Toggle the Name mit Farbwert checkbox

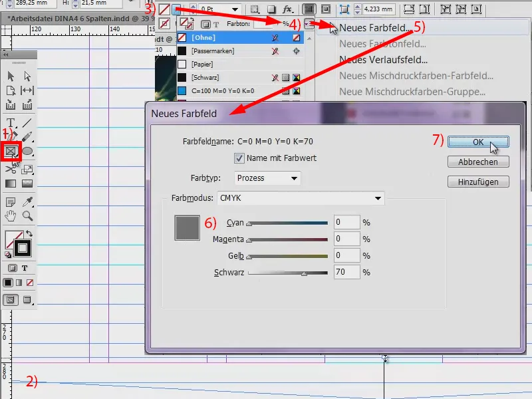click(x=239, y=158)
